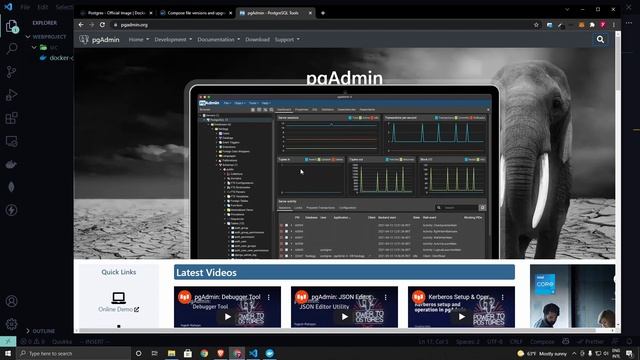The width and height of the screenshot is (640, 360).
Task: Open the browser three-dot menu
Action: point(614,25)
